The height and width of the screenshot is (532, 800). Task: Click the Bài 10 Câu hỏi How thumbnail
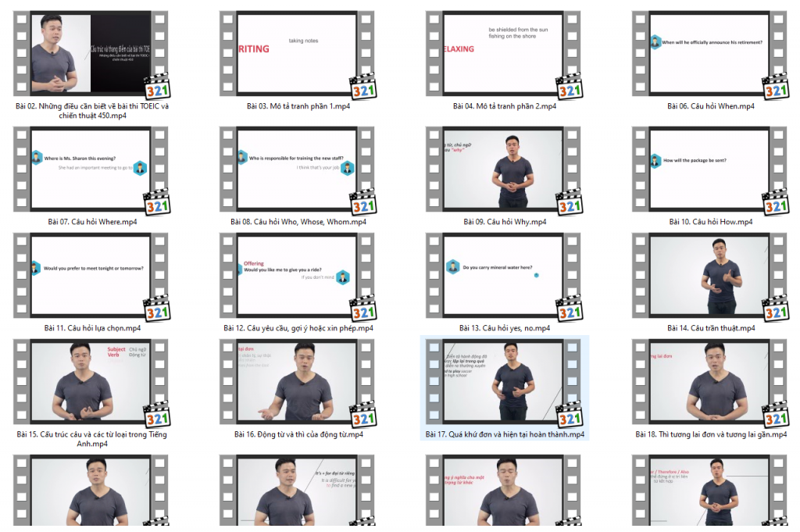(710, 170)
